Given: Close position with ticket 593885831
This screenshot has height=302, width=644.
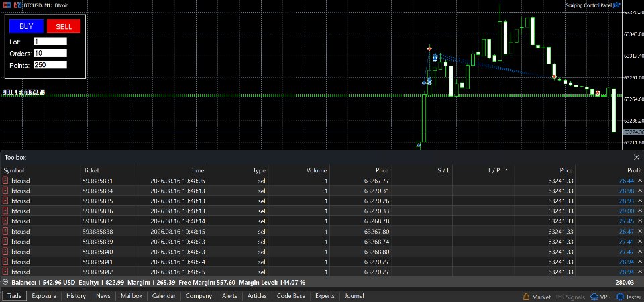Looking at the screenshot, I should [640, 181].
